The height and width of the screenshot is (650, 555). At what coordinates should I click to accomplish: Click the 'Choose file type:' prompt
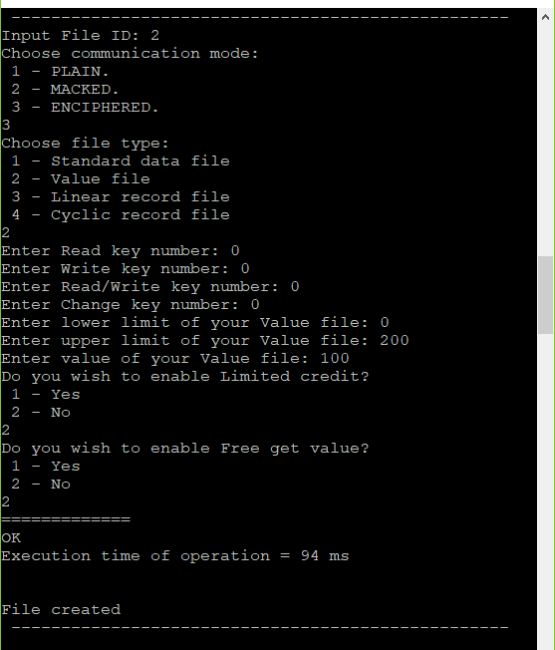coord(85,143)
